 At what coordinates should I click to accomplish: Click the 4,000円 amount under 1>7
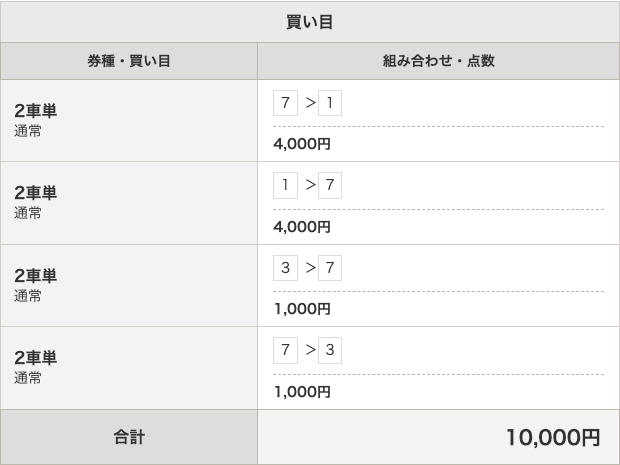click(x=302, y=227)
